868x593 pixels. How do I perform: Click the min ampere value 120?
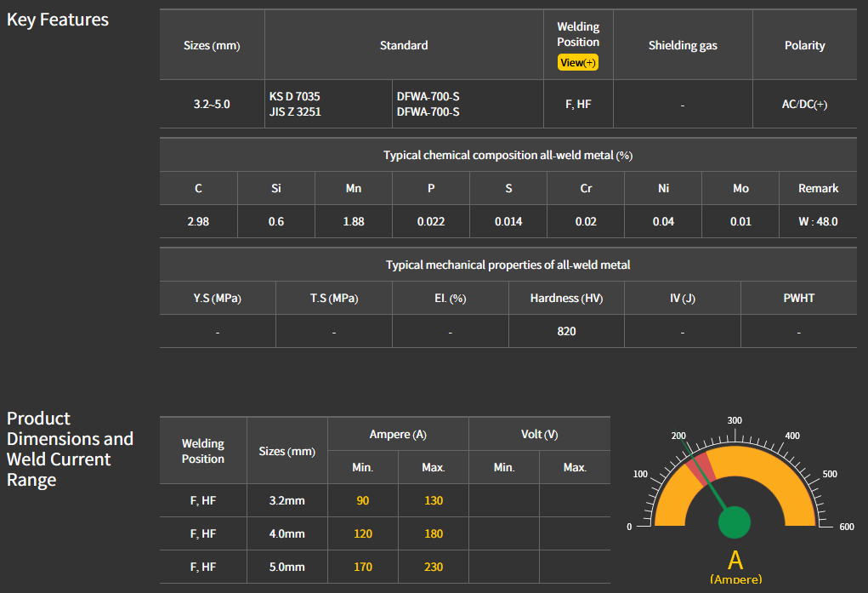pyautogui.click(x=363, y=533)
